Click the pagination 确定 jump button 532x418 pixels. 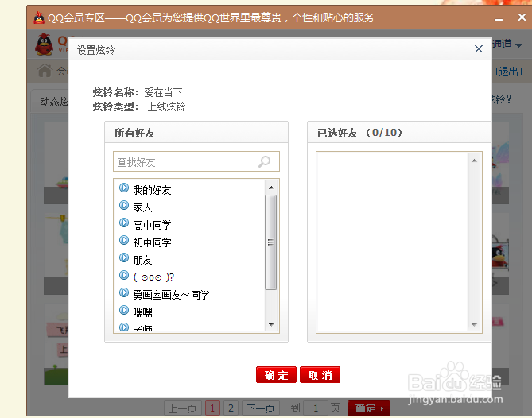pos(369,408)
